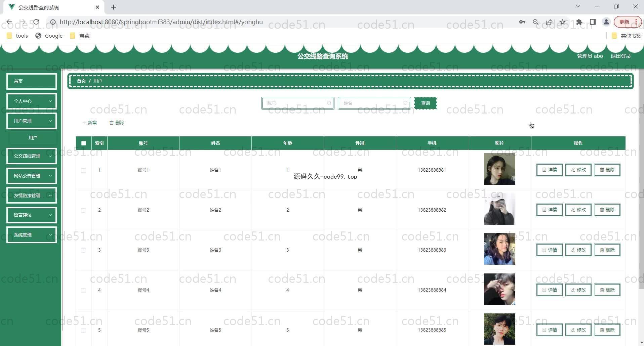Open the browser profile avatar icon
The image size is (644, 346).
pyautogui.click(x=606, y=22)
